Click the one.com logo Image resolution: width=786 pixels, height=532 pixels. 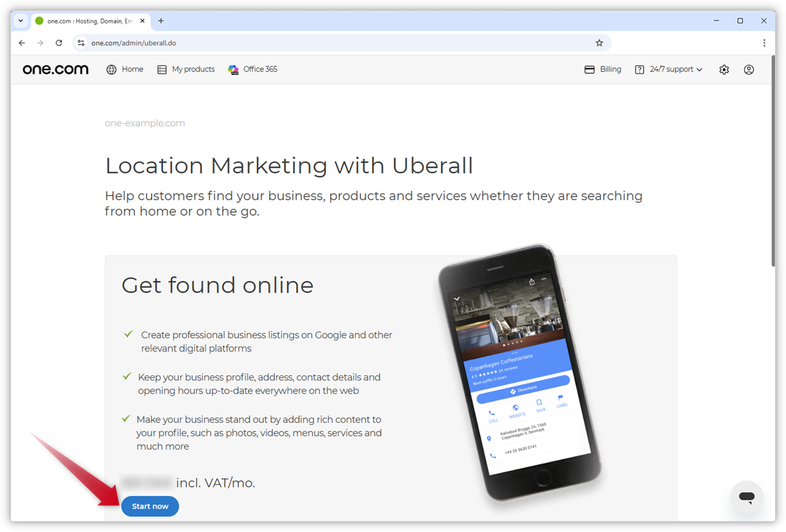click(55, 69)
